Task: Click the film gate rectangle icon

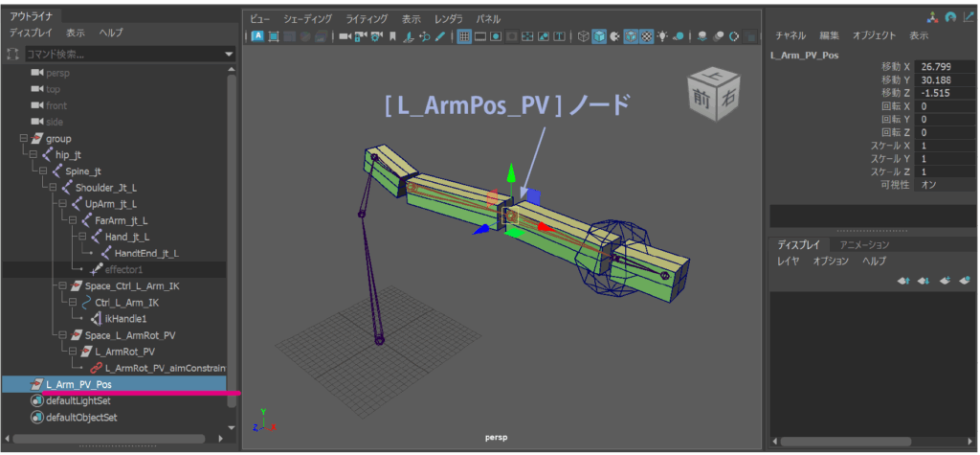Action: [480, 36]
